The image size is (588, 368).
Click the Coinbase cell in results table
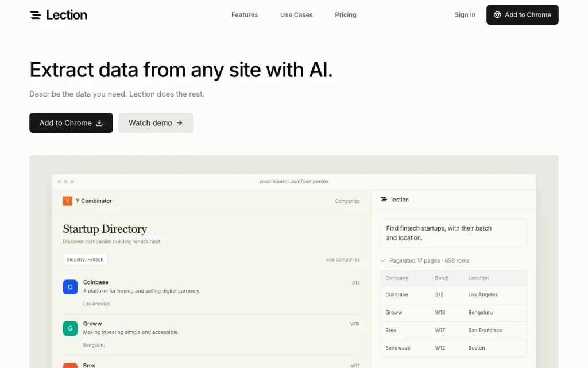pos(396,294)
